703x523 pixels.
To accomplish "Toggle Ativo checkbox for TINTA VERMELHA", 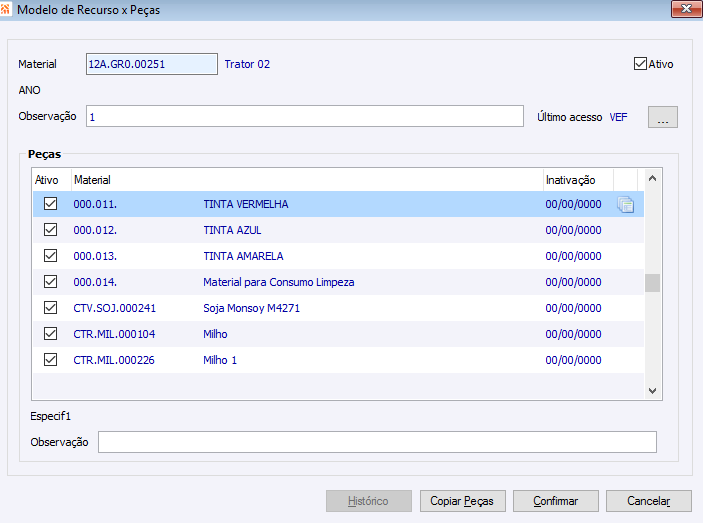I will [50, 204].
